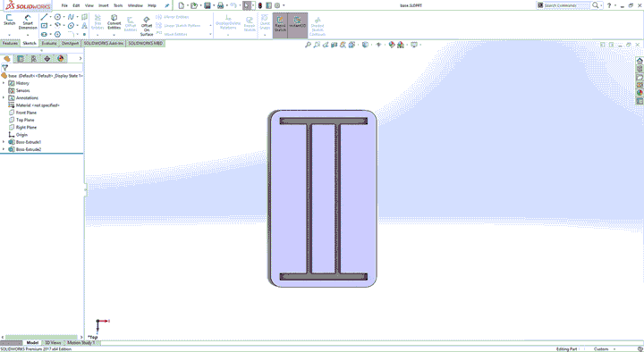
Task: Click the New document icon
Action: [181, 5]
